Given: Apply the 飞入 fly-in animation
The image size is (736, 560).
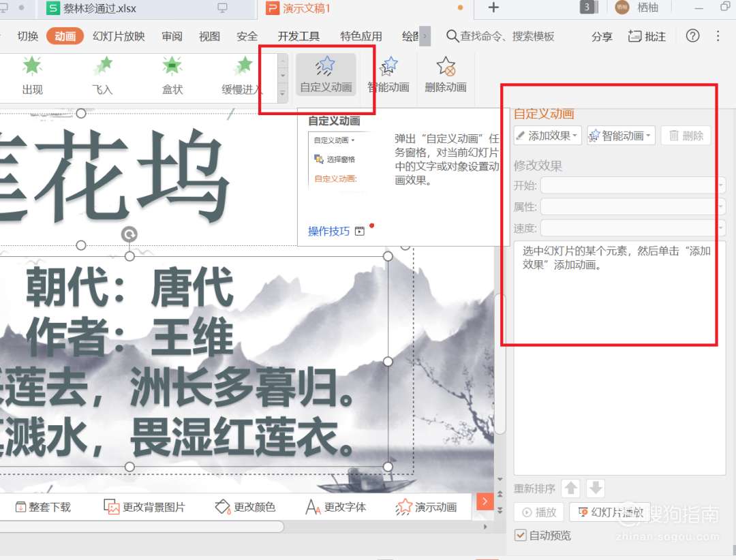Looking at the screenshot, I should [102, 75].
